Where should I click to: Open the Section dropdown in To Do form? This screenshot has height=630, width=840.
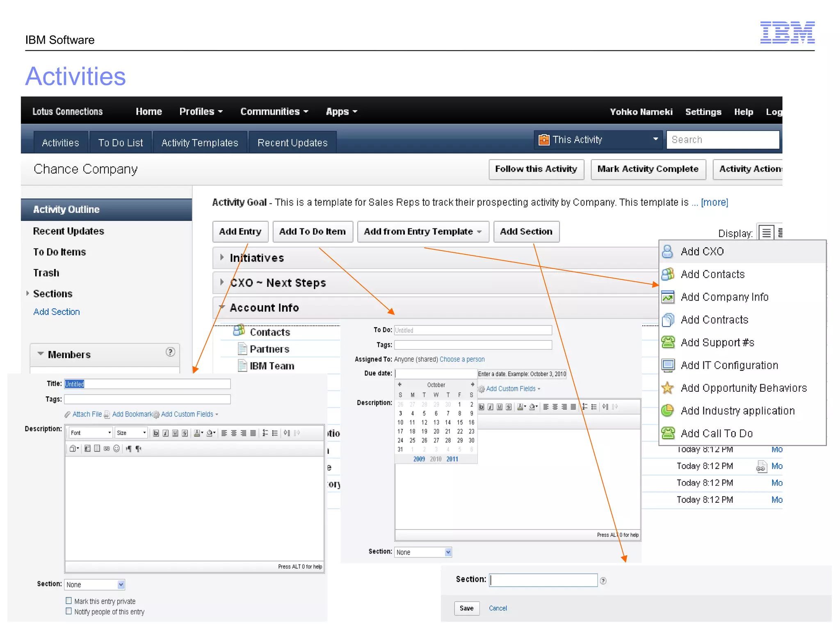tap(423, 552)
